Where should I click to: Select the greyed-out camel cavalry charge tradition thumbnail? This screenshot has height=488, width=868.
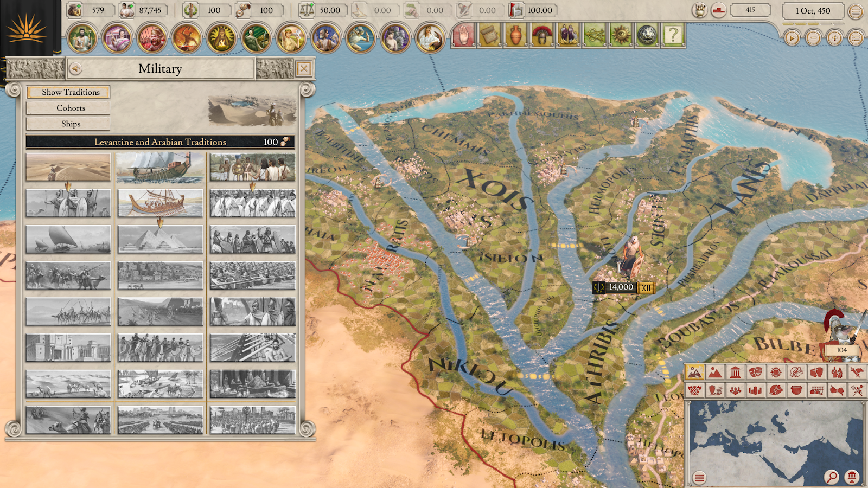[x=68, y=275]
